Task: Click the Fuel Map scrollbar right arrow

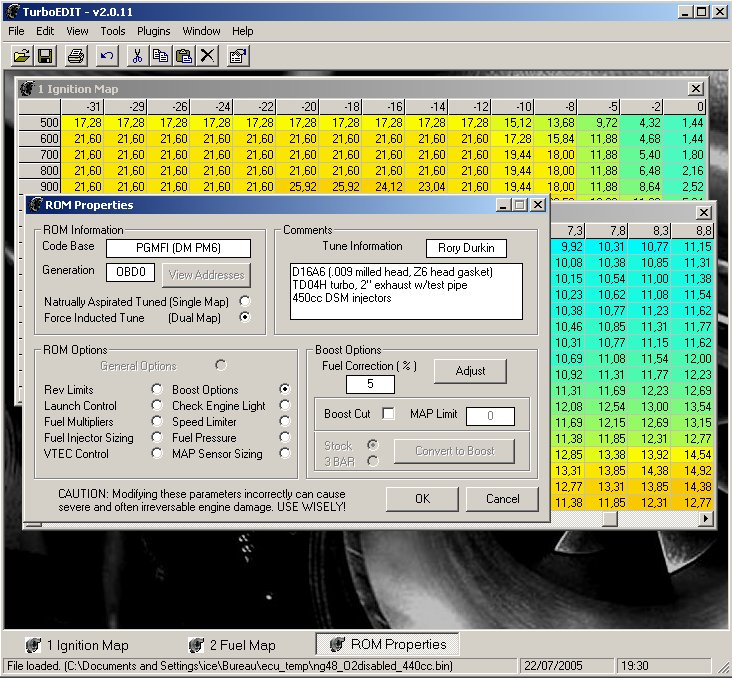Action: (x=706, y=518)
